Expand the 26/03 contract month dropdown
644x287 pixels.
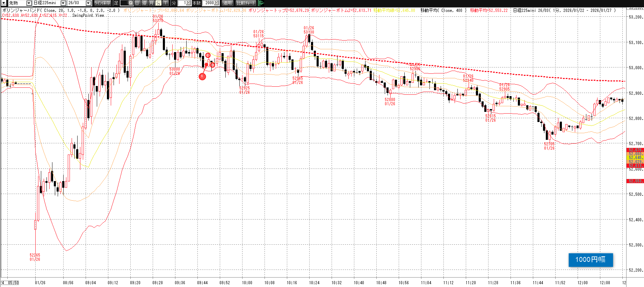(88, 3)
